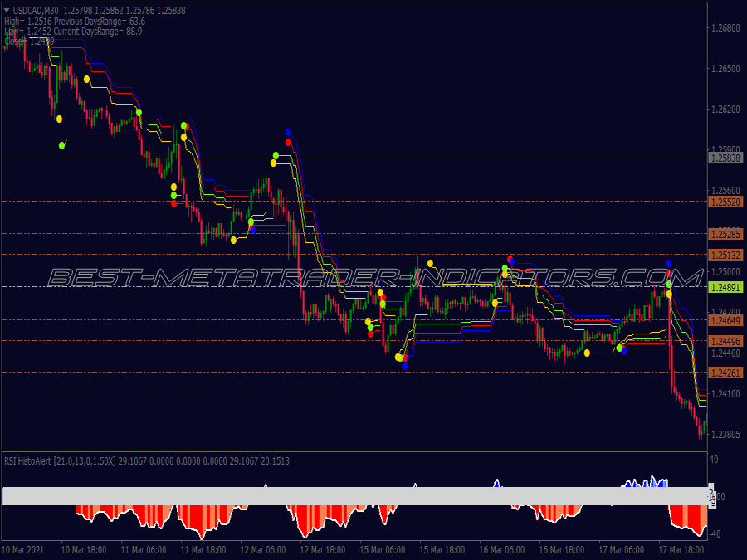This screenshot has width=747, height=560.
Task: Click the '10 Mar 2021' date on time axis
Action: coord(23,549)
